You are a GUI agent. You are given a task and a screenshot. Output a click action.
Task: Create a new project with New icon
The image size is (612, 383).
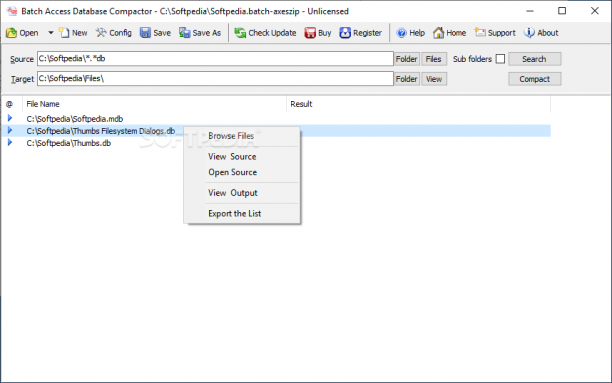[64, 33]
